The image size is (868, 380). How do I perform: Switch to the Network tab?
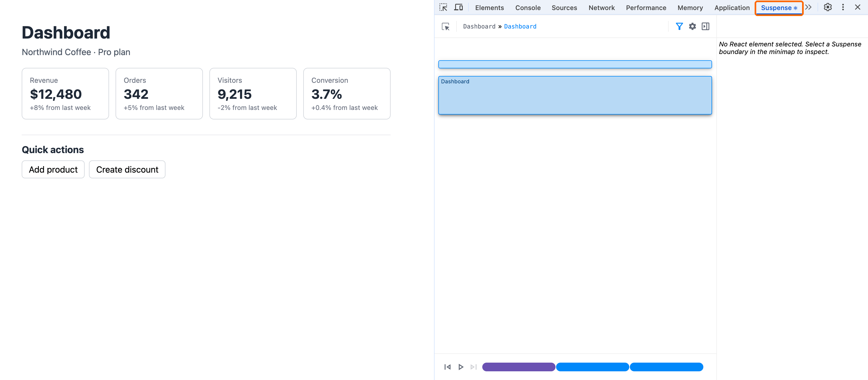click(x=601, y=7)
